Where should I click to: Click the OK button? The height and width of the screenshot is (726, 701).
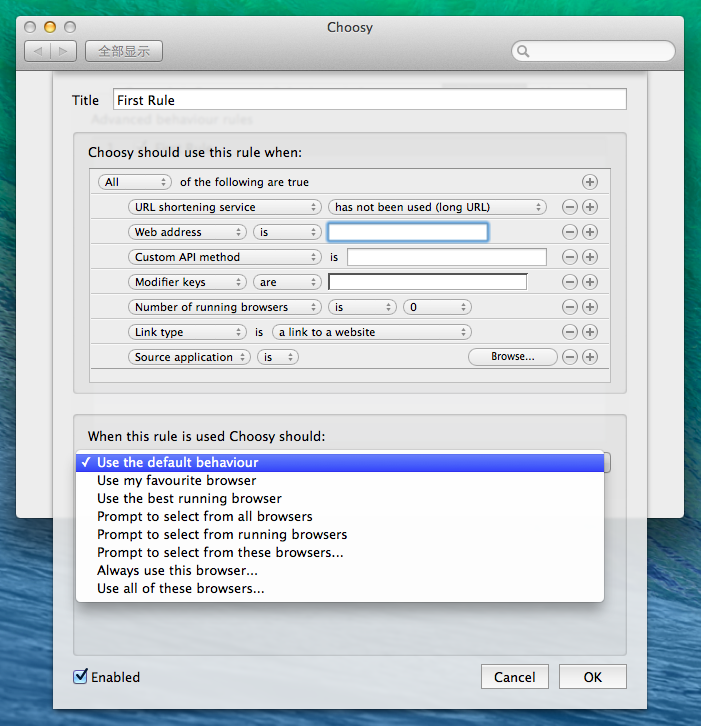(592, 677)
